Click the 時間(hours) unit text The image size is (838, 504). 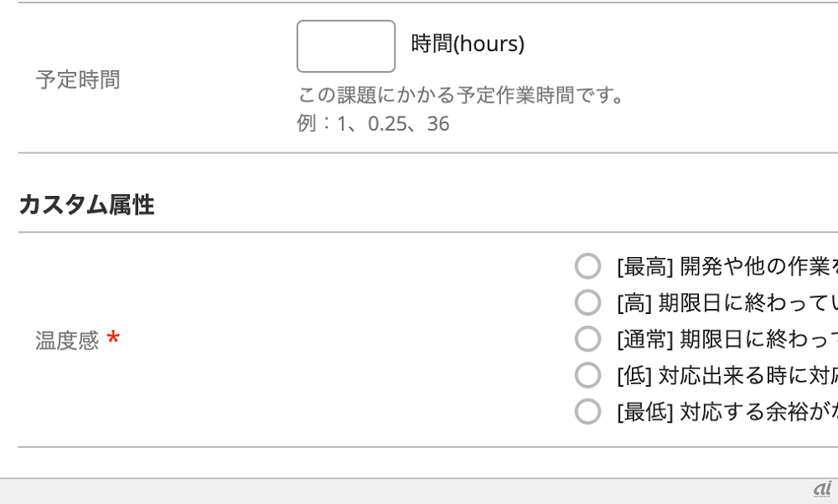pos(468,44)
